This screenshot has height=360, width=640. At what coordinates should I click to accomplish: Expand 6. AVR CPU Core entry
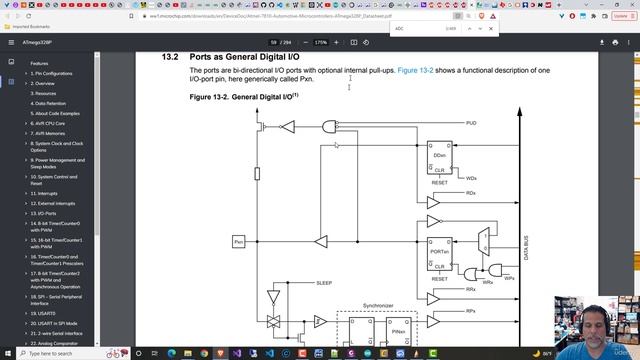26,123
